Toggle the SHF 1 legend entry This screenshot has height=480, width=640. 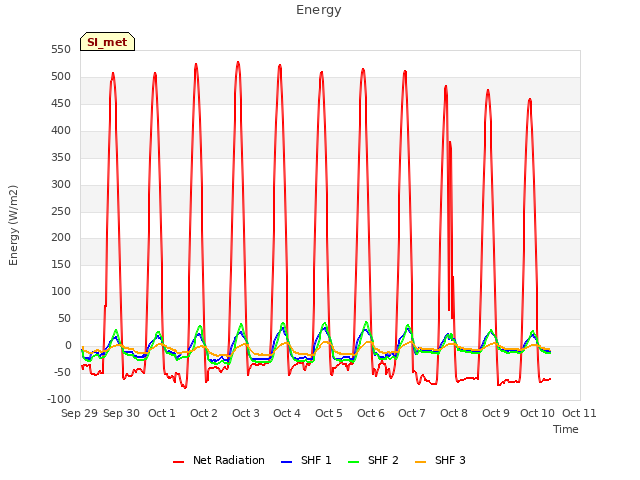coord(306,460)
